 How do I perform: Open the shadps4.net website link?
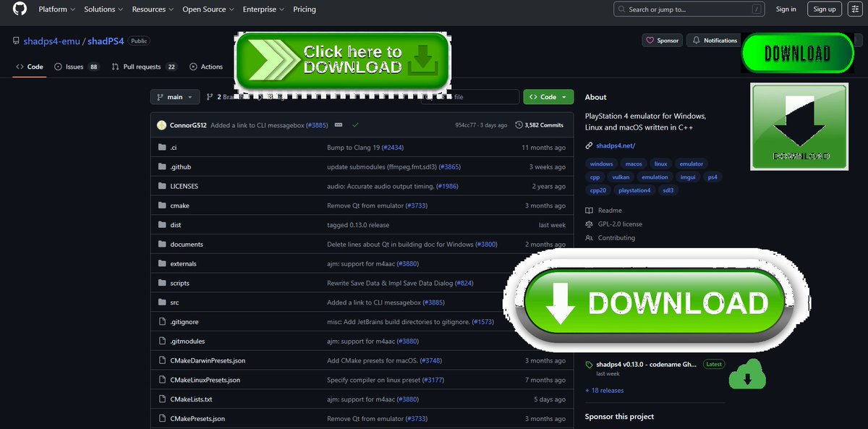(x=616, y=146)
